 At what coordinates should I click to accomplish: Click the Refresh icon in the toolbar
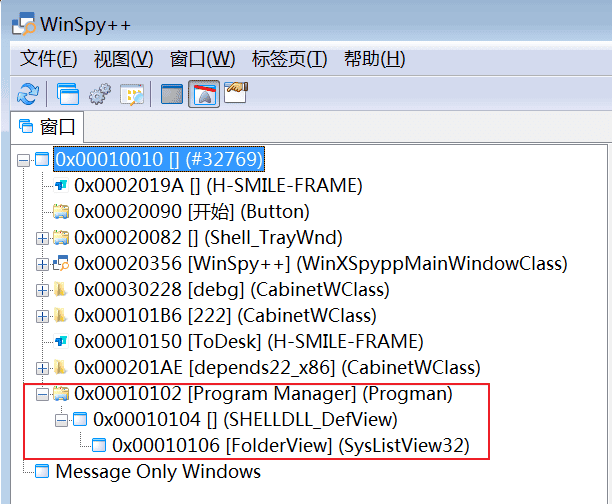pos(28,94)
